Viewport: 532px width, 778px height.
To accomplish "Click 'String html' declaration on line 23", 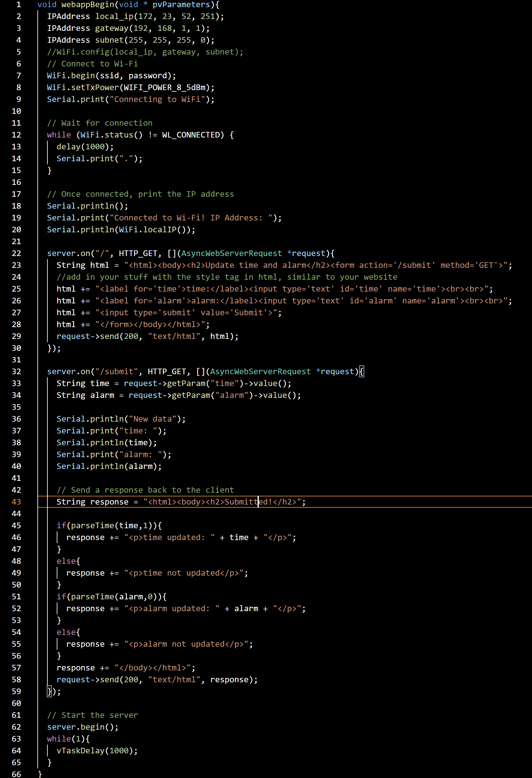I will pos(83,265).
